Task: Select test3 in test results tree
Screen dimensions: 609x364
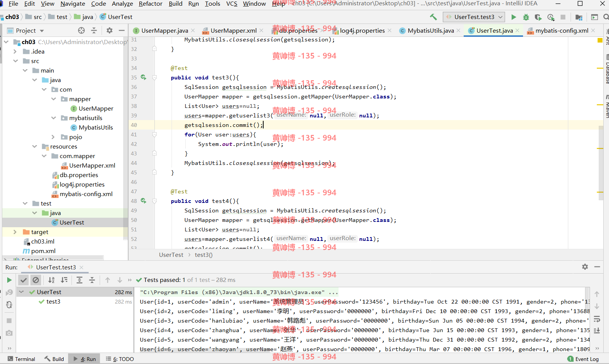Action: pyautogui.click(x=53, y=302)
